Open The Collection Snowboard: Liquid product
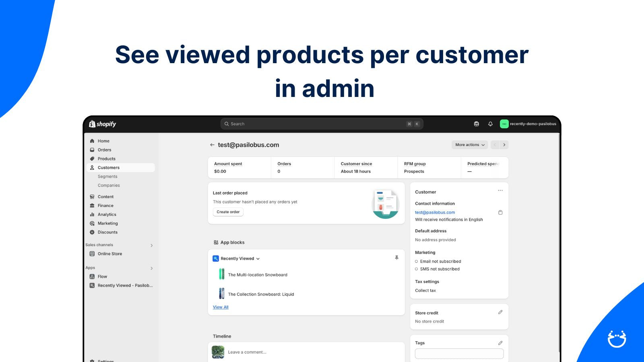The height and width of the screenshot is (362, 644). tap(261, 294)
